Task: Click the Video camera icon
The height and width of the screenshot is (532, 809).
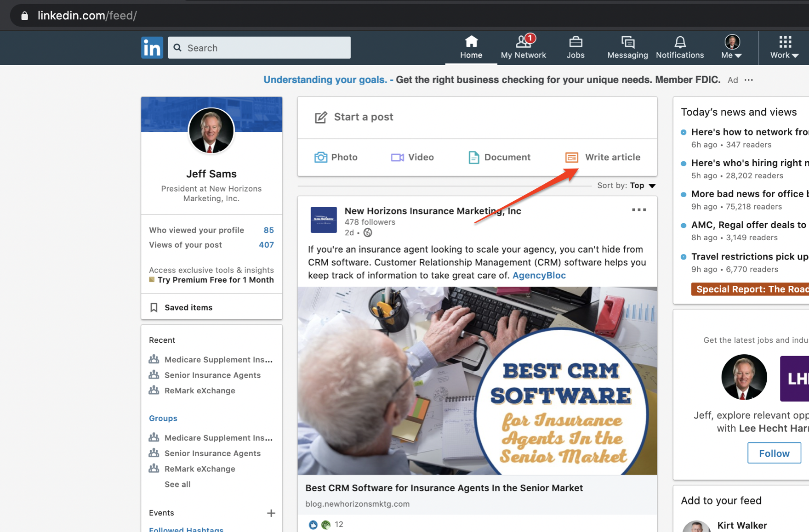Action: tap(397, 158)
